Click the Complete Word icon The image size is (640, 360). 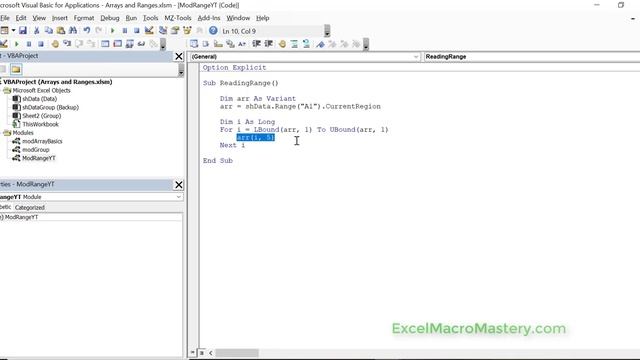(x=242, y=44)
